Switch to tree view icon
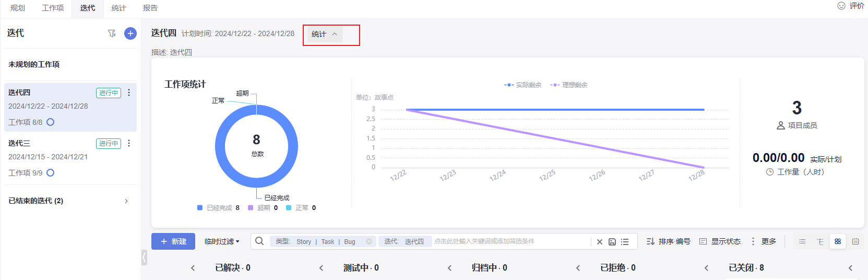The height and width of the screenshot is (280, 868). tap(820, 241)
